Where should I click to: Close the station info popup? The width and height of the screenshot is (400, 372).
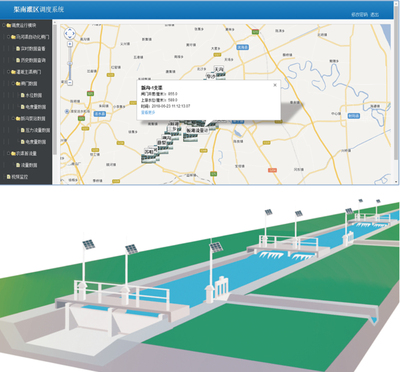tap(275, 85)
